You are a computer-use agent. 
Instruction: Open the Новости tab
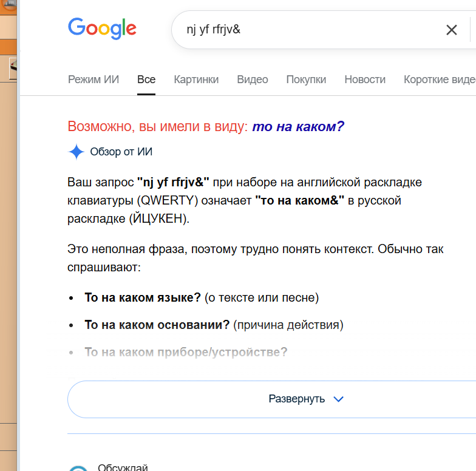click(x=365, y=80)
